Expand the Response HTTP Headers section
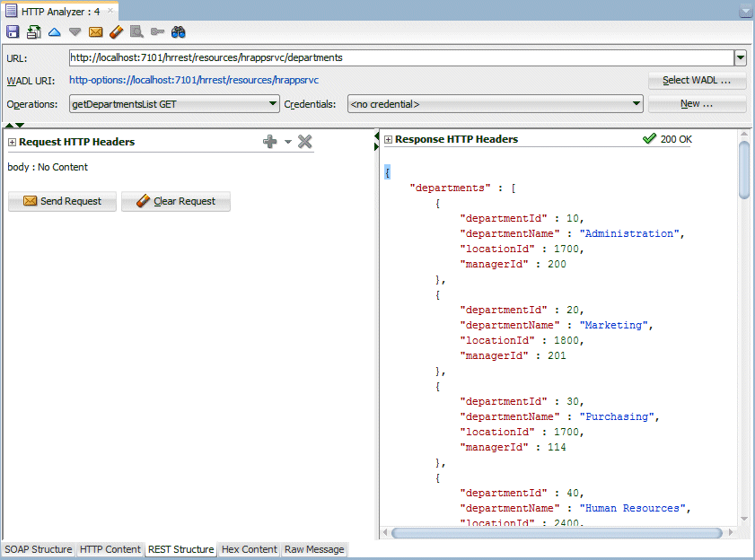The width and height of the screenshot is (755, 560). tap(388, 139)
